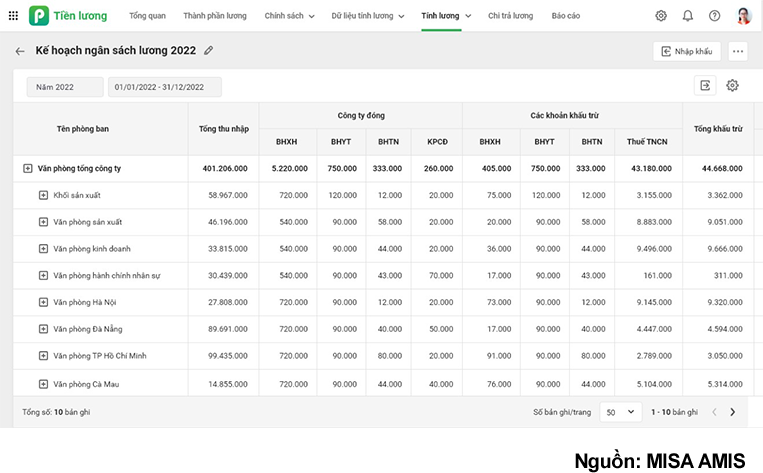Click the user avatar picture
Screen dimensions: 763x473
pos(743,16)
